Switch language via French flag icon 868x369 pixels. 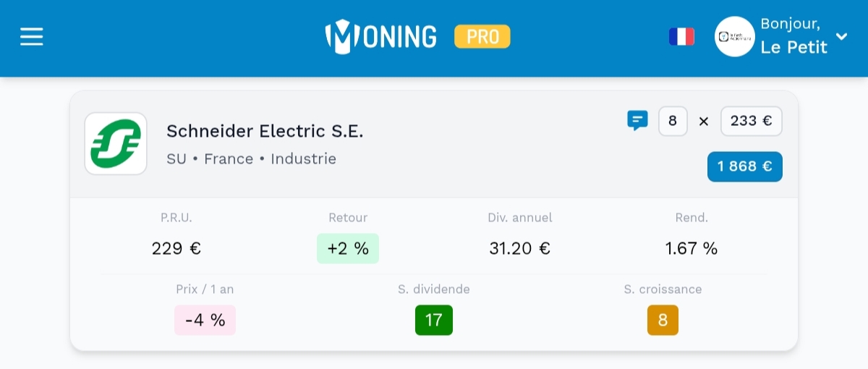(x=681, y=37)
